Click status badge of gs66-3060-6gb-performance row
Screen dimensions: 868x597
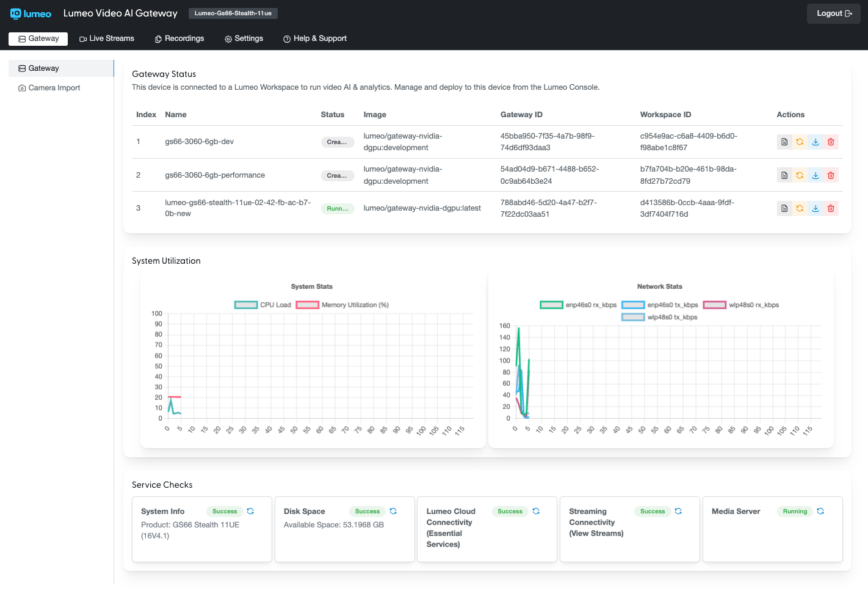pyautogui.click(x=337, y=176)
